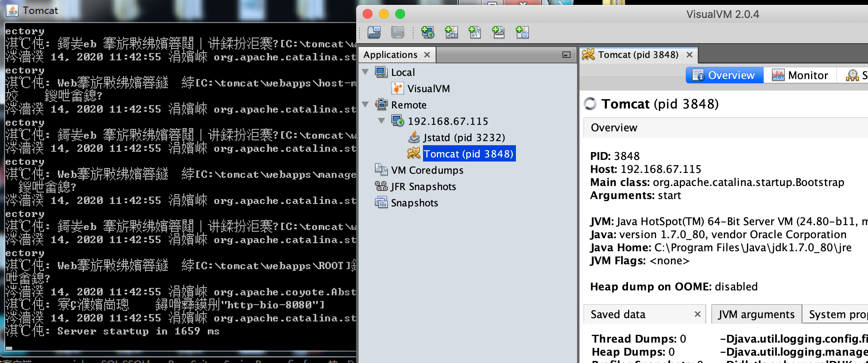Select host 192.168.67.115 in tree
This screenshot has height=363, width=868.
point(448,121)
